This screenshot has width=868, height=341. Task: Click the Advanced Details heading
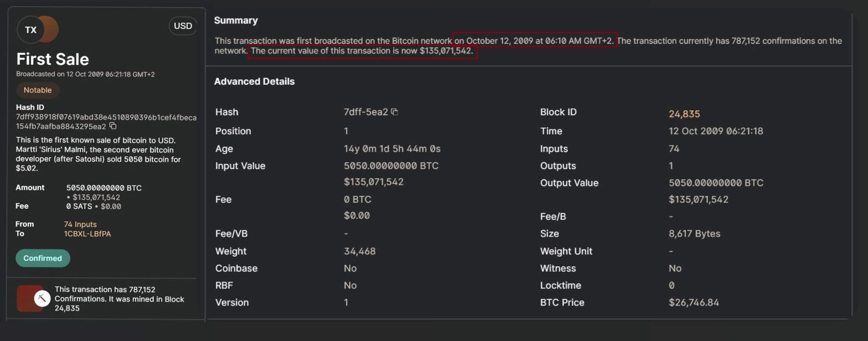254,81
